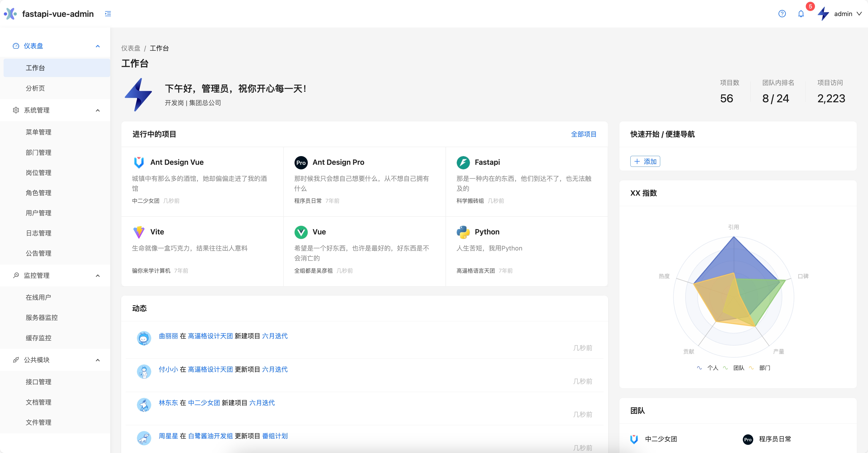Image resolution: width=868 pixels, height=453 pixels.
Task: Open the 白鹭酱油开发组 group link
Action: tap(210, 436)
